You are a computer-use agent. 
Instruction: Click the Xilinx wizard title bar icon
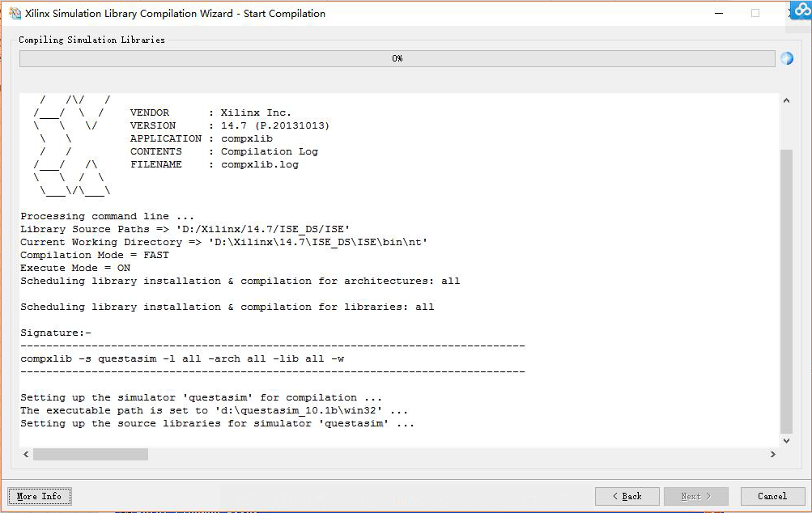(15, 14)
